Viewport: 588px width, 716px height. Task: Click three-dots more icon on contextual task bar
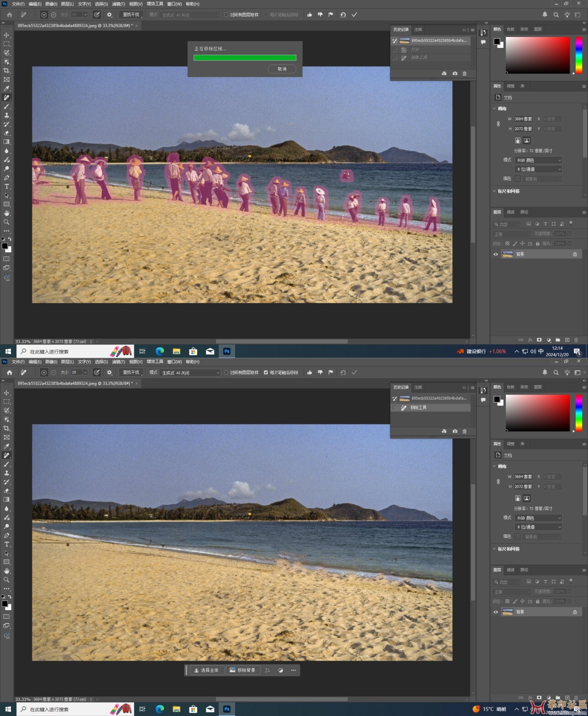[294, 670]
